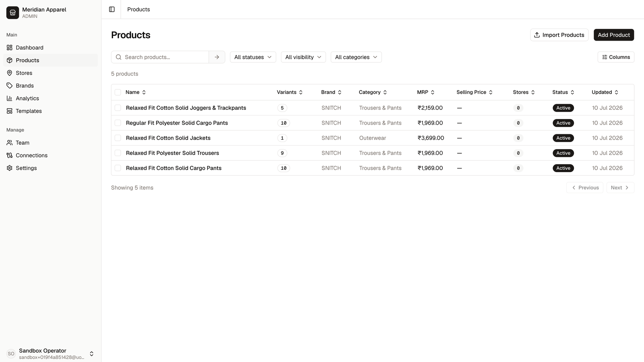Click the Outerwear category cell

[373, 138]
